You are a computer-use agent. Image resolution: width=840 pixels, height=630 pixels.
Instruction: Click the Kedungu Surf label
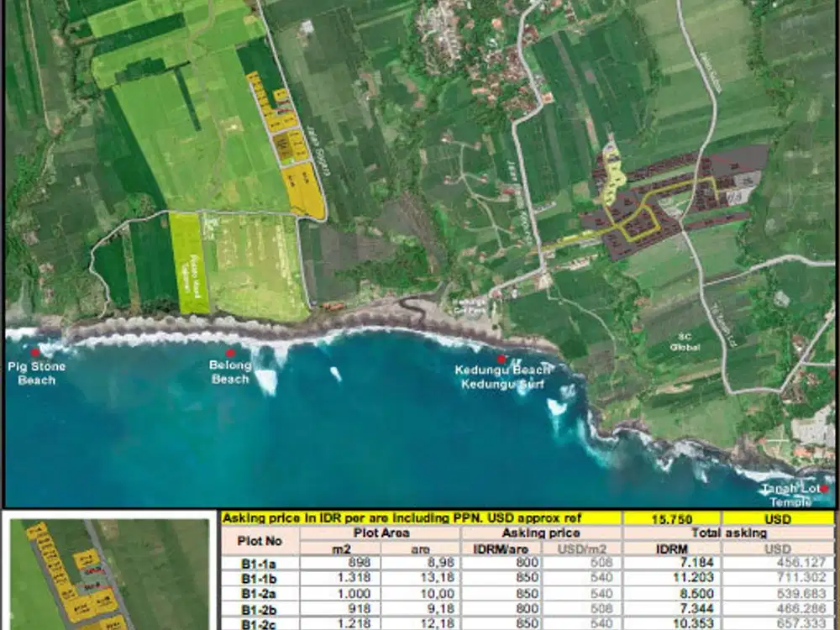503,385
